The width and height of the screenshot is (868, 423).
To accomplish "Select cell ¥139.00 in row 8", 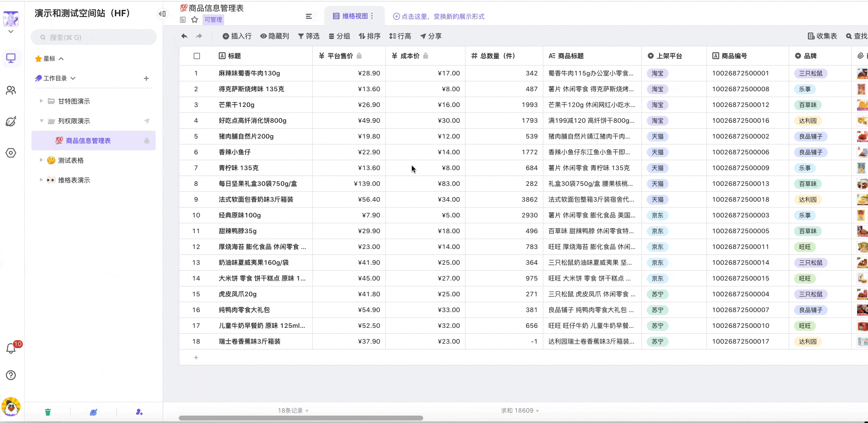I will [349, 184].
